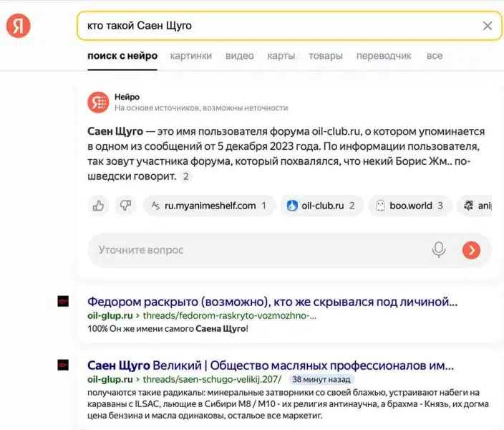
Task: Click the '38 минут назад' timestamp badge
Action: 321,379
